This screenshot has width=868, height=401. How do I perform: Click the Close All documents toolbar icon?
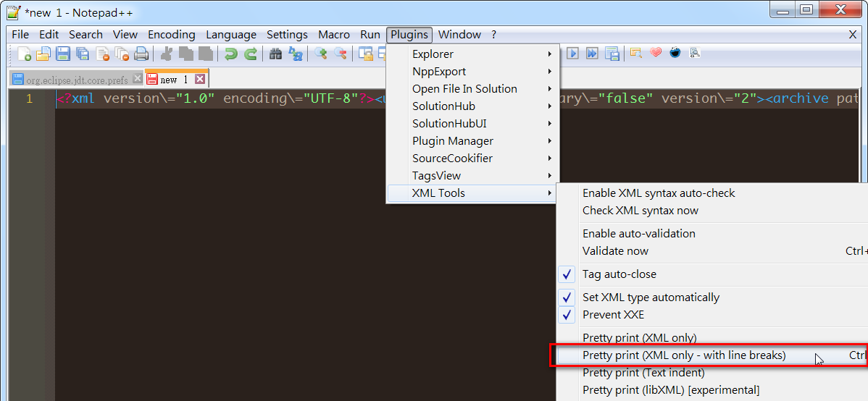tap(122, 54)
